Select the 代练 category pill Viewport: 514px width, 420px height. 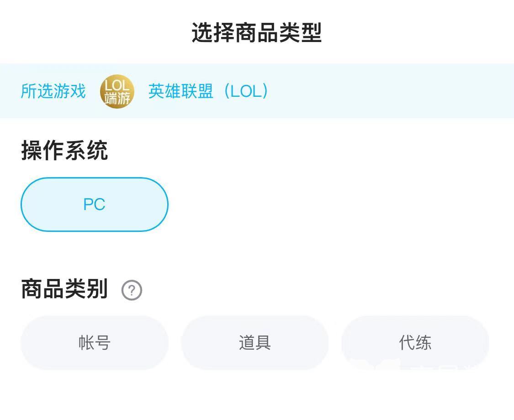coord(415,342)
